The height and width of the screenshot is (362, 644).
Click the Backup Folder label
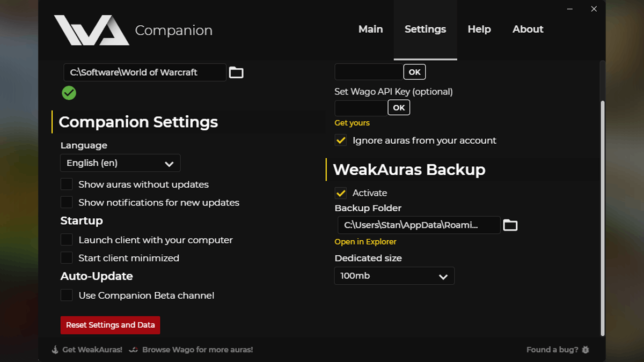pos(368,208)
